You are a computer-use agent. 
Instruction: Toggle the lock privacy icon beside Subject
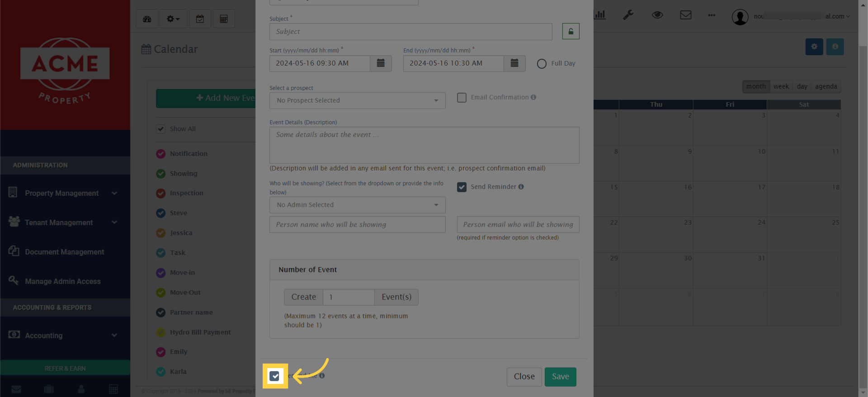pos(571,31)
